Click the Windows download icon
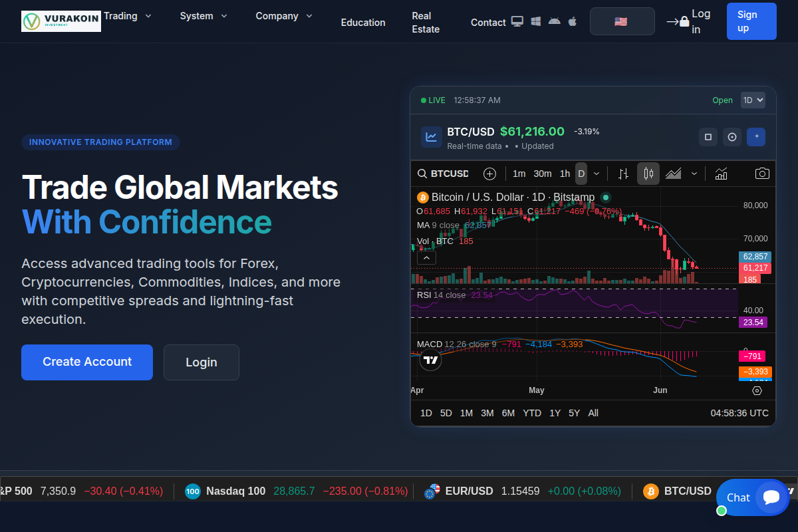The width and height of the screenshot is (798, 532). pyautogui.click(x=536, y=22)
